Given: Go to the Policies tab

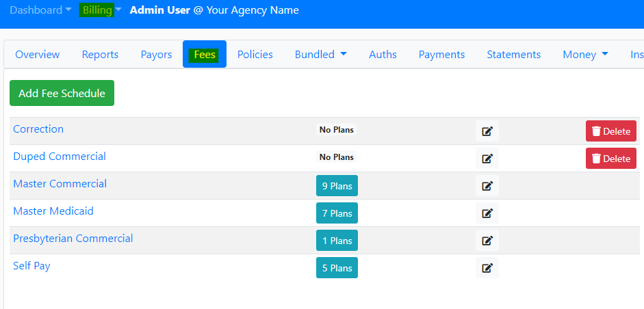Looking at the screenshot, I should pyautogui.click(x=255, y=54).
